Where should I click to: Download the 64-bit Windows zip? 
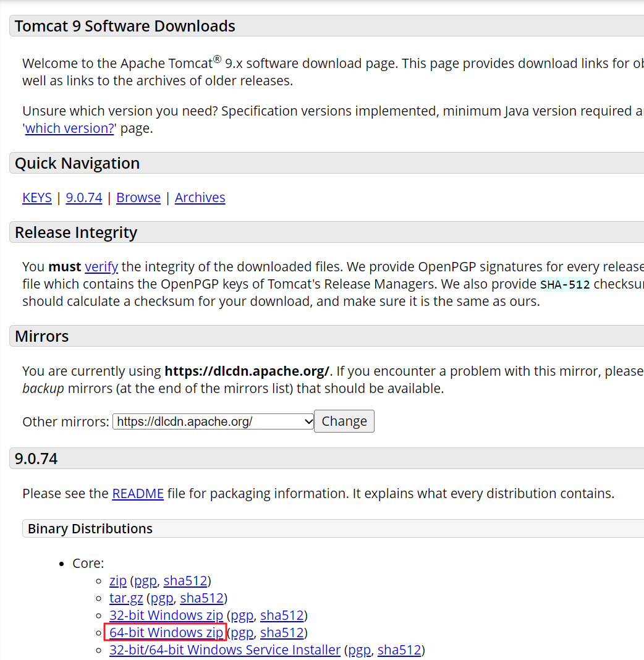pos(166,633)
